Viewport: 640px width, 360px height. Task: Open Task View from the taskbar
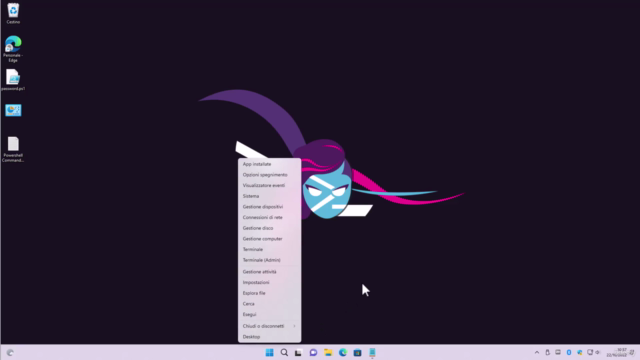pos(298,353)
